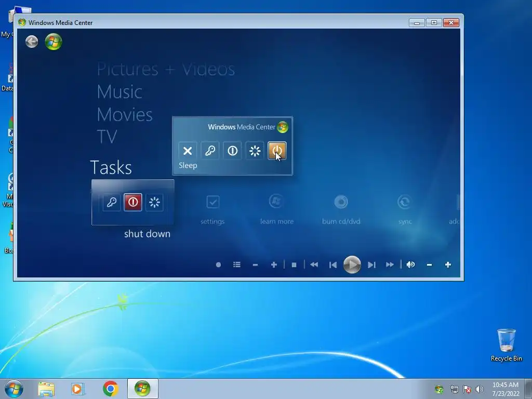Image resolution: width=532 pixels, height=399 pixels.
Task: Open the learn more task
Action: point(276,209)
